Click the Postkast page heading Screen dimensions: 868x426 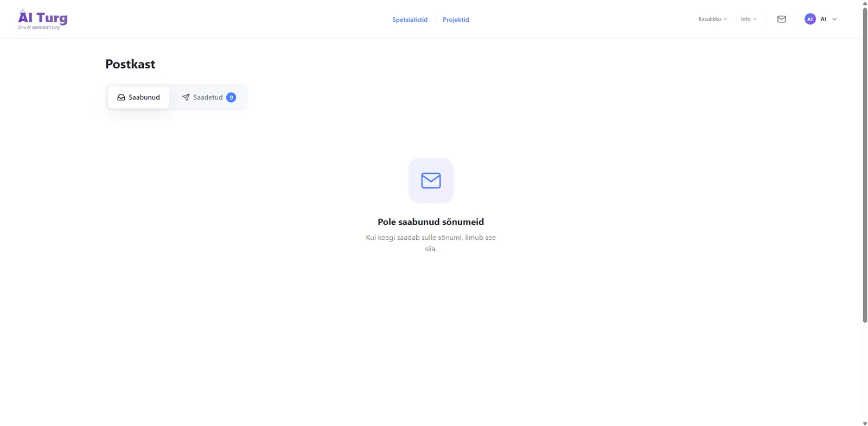pos(130,64)
